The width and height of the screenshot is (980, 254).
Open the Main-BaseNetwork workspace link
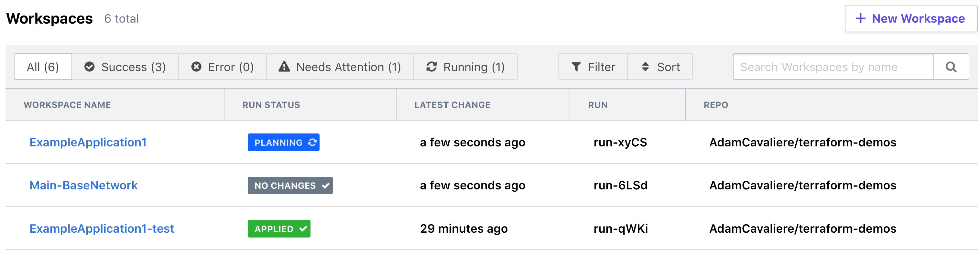click(84, 185)
